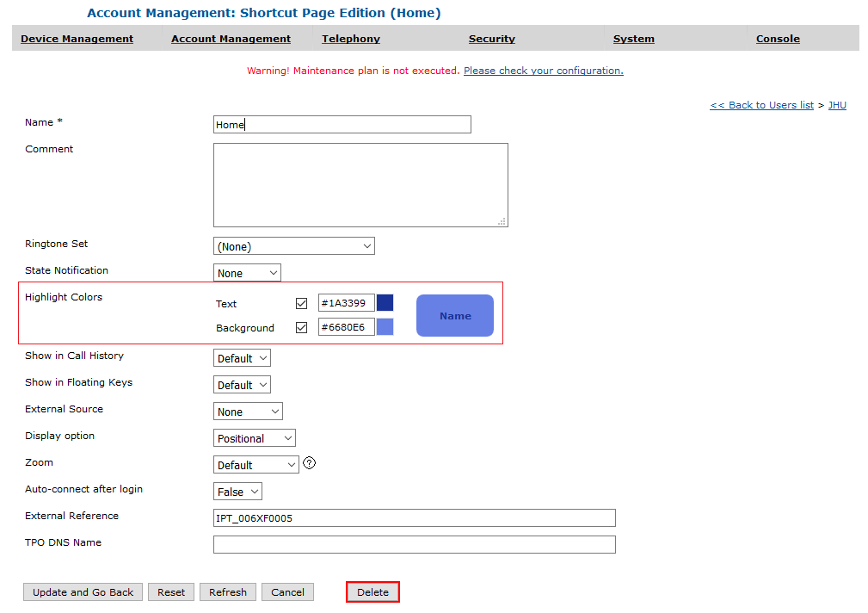Image resolution: width=868 pixels, height=613 pixels.
Task: Click the Reset button
Action: coord(171,592)
